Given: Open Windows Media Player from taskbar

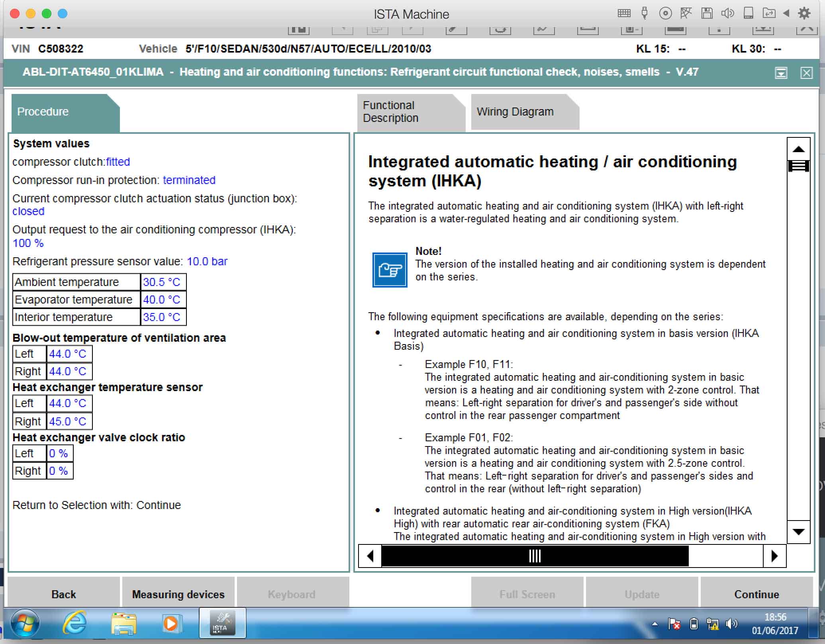Looking at the screenshot, I should 172,623.
